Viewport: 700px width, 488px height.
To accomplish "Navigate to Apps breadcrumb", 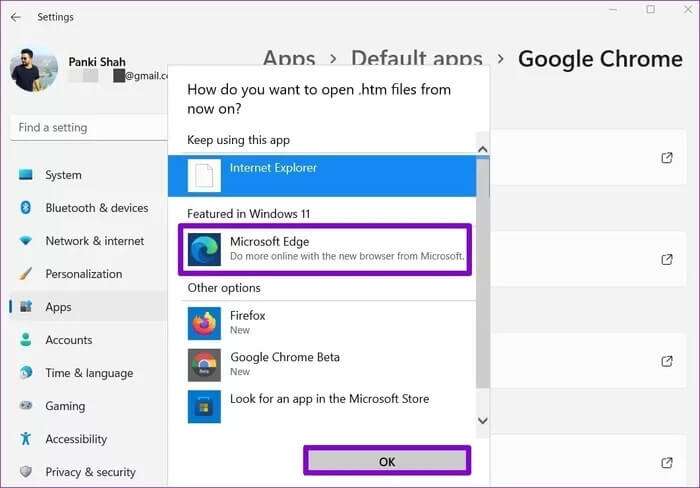I will (289, 58).
